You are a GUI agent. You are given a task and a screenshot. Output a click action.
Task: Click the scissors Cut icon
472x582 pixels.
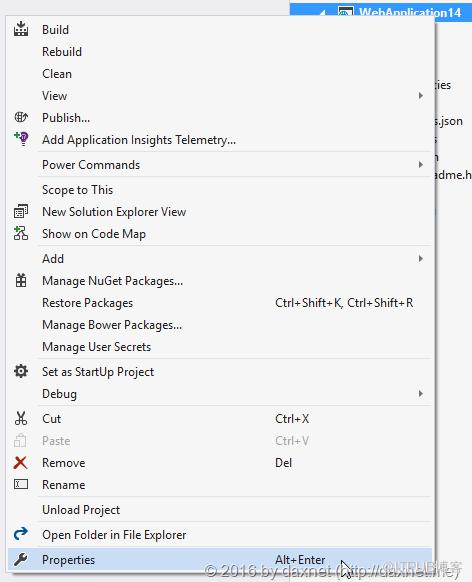click(x=21, y=418)
